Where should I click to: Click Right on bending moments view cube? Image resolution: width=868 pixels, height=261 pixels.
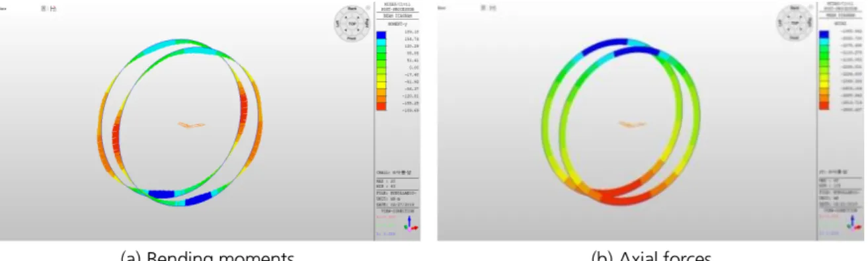(x=368, y=23)
